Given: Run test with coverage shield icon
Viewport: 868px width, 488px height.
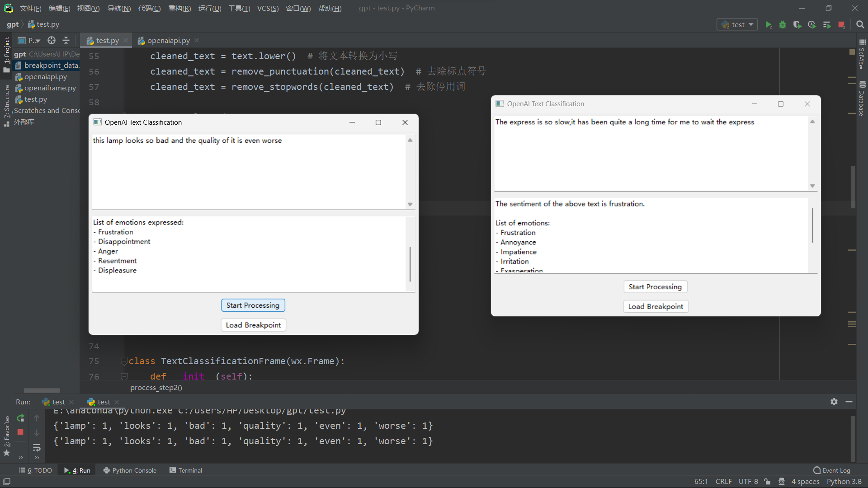Looking at the screenshot, I should 797,25.
